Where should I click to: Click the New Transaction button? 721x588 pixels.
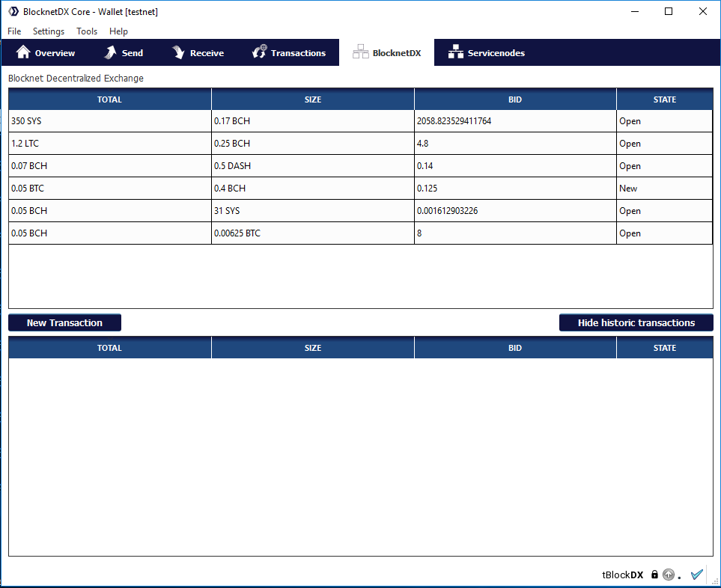(x=65, y=322)
